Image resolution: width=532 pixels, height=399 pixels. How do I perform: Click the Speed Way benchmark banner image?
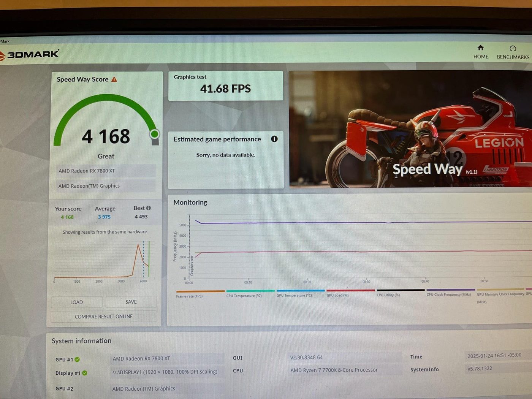(410, 129)
